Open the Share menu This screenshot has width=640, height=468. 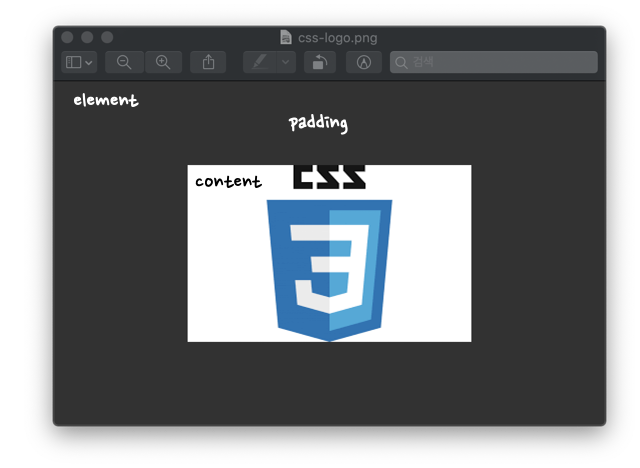pyautogui.click(x=209, y=62)
